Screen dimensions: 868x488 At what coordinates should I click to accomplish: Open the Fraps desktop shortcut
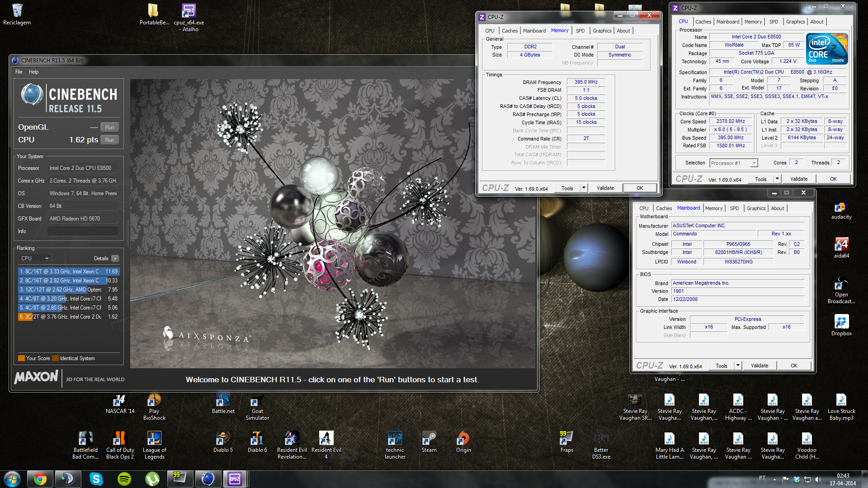[x=566, y=442]
